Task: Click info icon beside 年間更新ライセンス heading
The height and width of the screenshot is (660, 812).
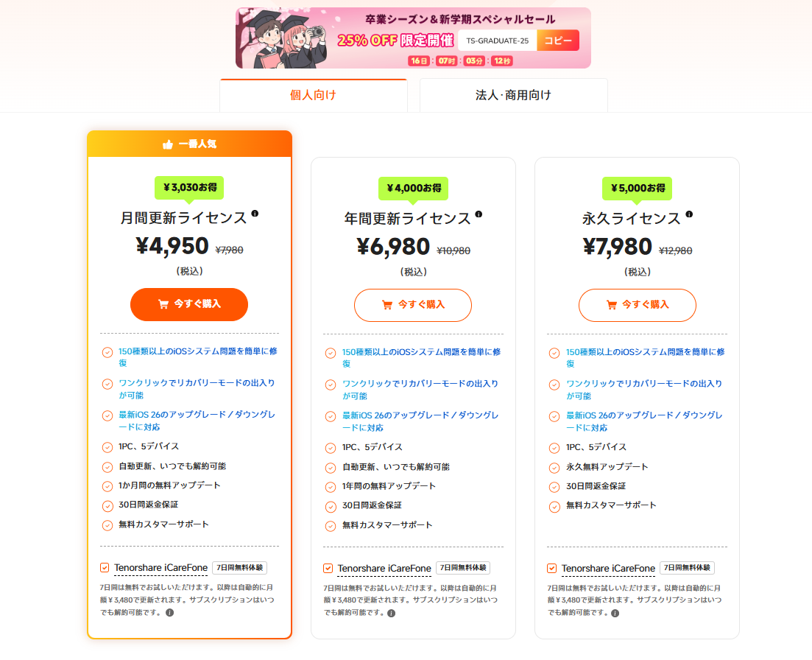Action: click(x=480, y=214)
